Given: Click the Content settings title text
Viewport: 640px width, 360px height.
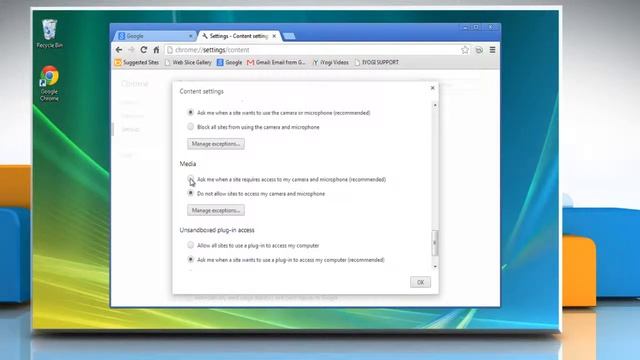Looking at the screenshot, I should [x=202, y=91].
